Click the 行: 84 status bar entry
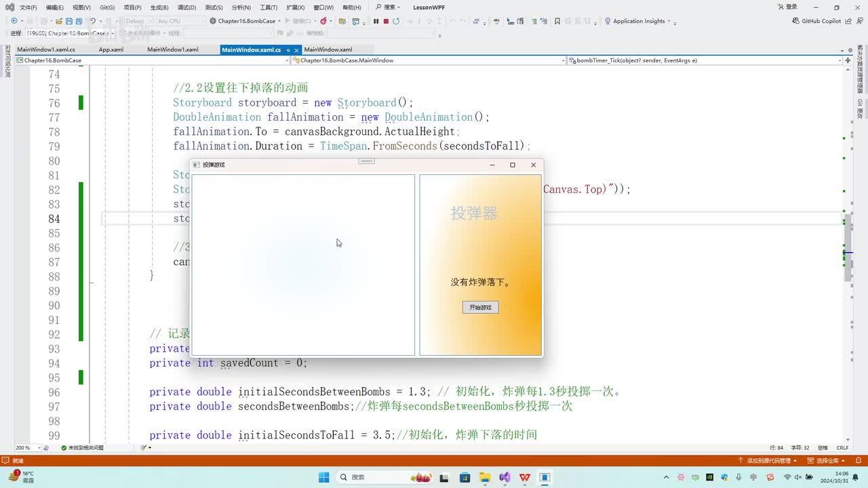This screenshot has height=488, width=868. (x=777, y=448)
